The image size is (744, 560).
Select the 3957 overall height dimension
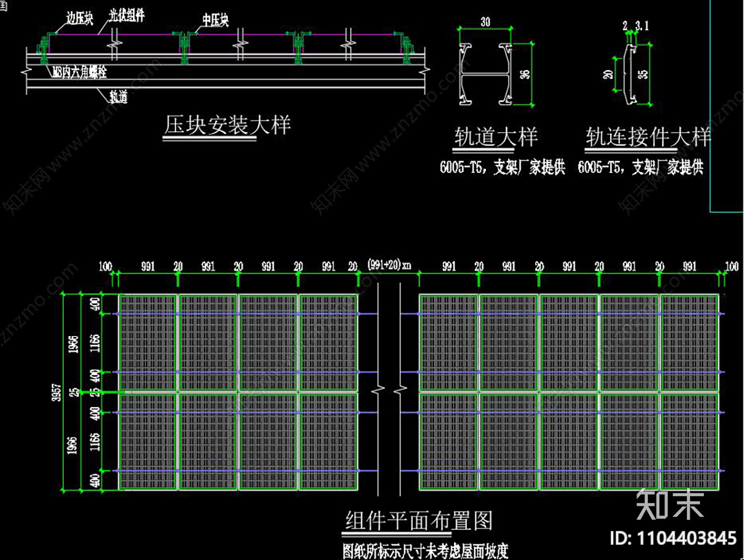[57, 393]
